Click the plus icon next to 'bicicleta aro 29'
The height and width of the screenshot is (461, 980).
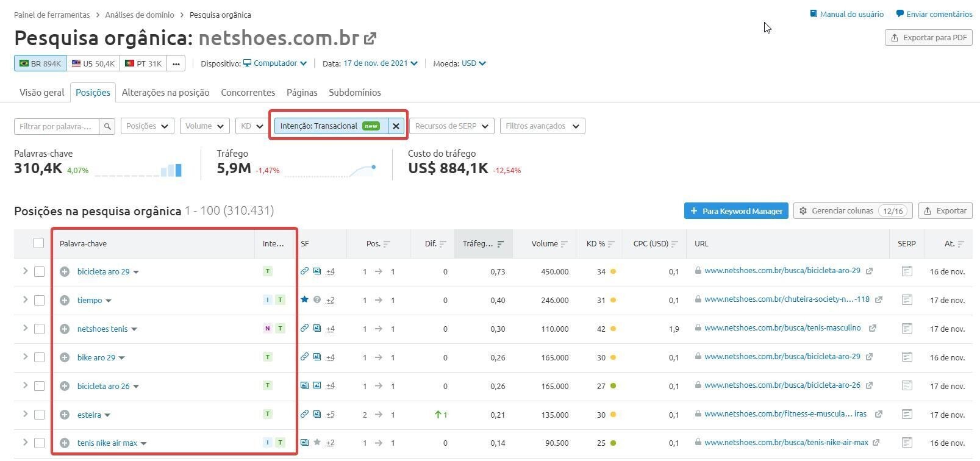click(x=65, y=272)
